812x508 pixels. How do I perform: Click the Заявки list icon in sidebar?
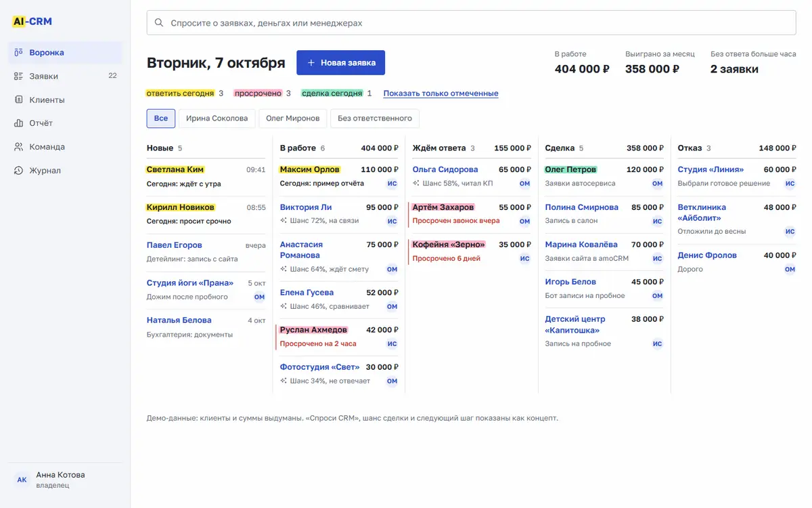coord(19,76)
